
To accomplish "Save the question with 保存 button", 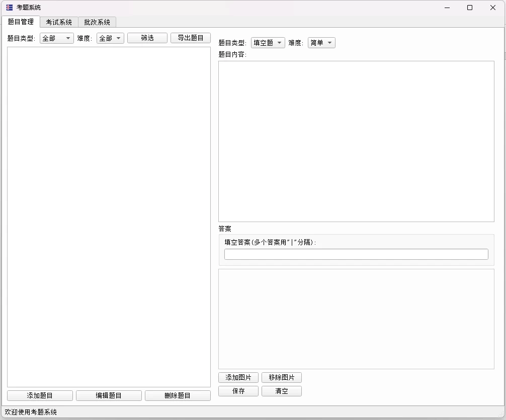I will (238, 391).
